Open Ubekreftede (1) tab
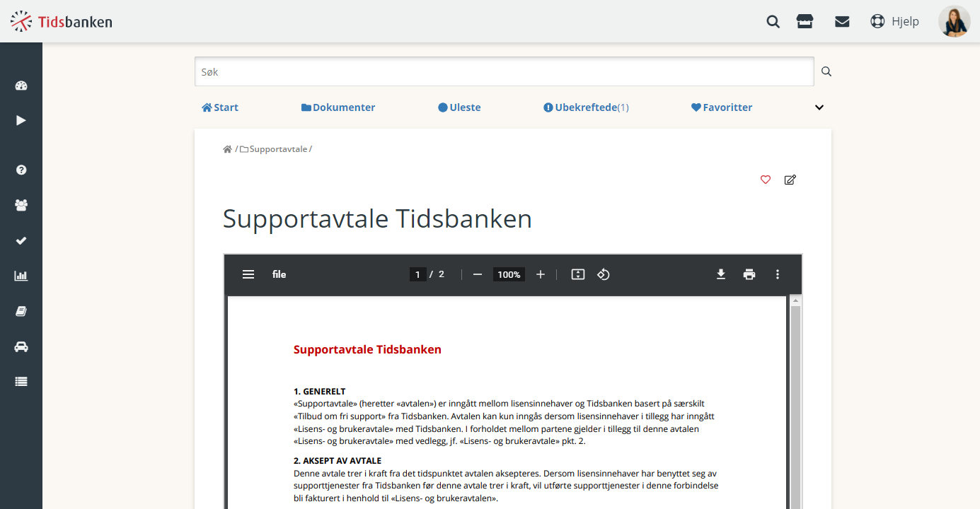980x509 pixels. pyautogui.click(x=586, y=107)
